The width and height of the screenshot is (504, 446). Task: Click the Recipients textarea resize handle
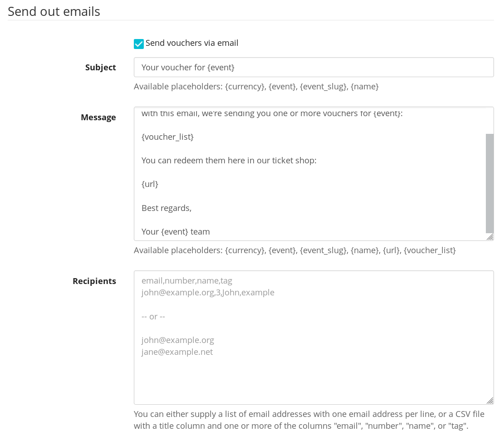(490, 401)
